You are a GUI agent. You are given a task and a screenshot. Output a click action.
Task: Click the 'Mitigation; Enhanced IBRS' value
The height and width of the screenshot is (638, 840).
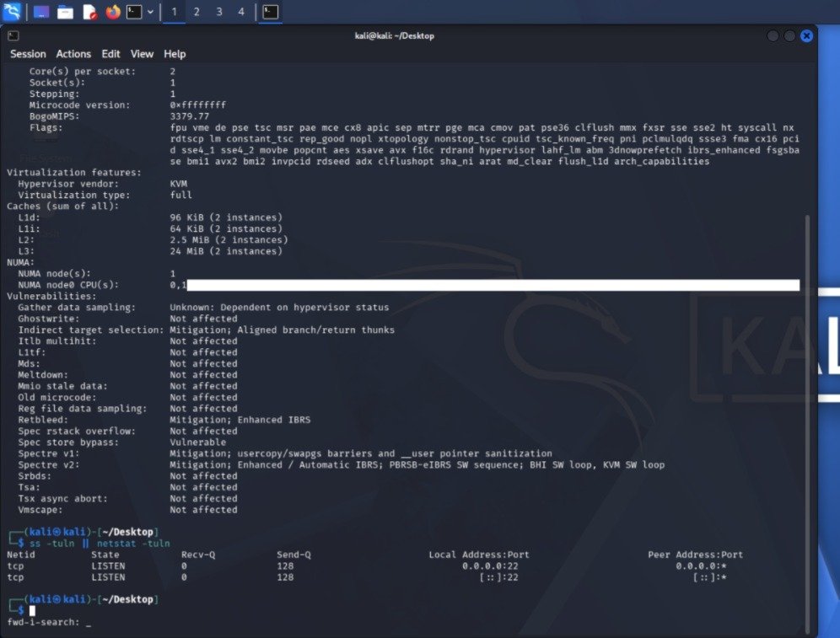[240, 420]
